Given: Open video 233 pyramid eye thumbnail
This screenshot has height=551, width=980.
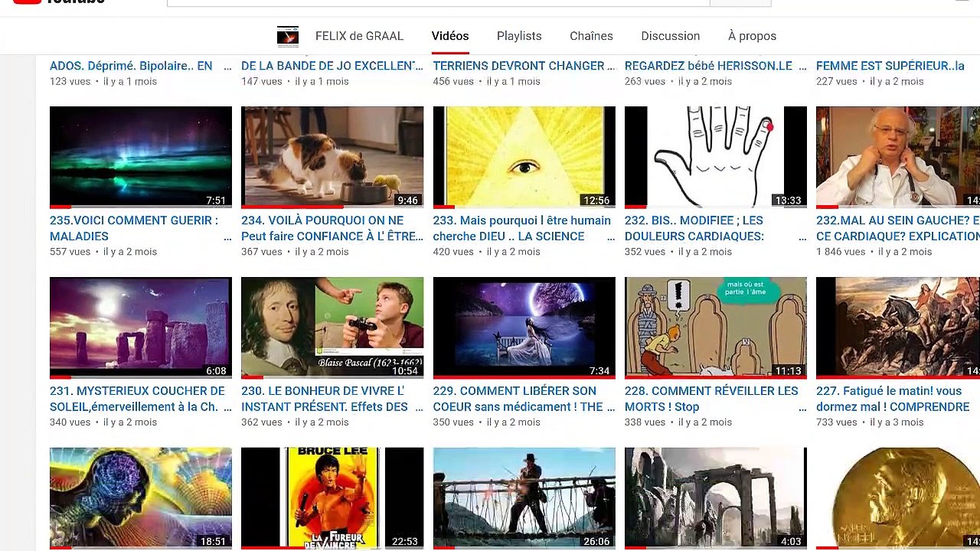Looking at the screenshot, I should pyautogui.click(x=524, y=157).
